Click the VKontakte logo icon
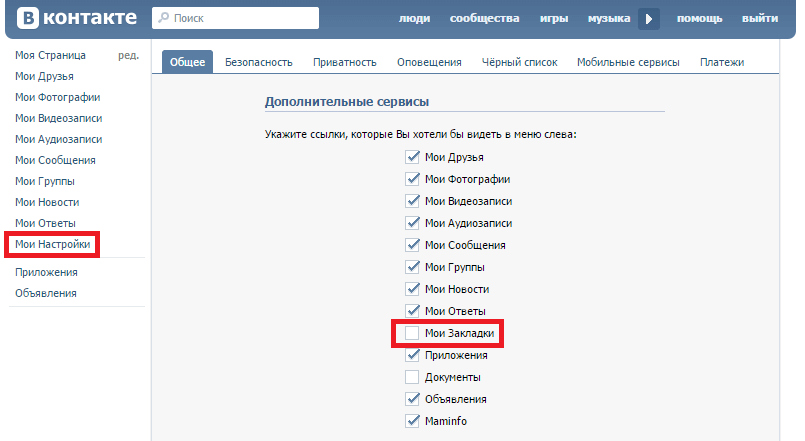 tap(28, 18)
